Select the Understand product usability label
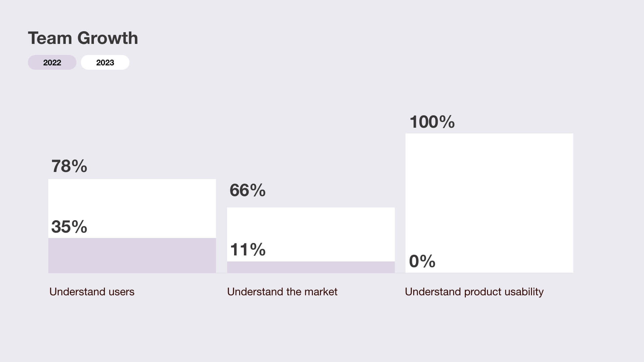644x362 pixels. [x=474, y=292]
